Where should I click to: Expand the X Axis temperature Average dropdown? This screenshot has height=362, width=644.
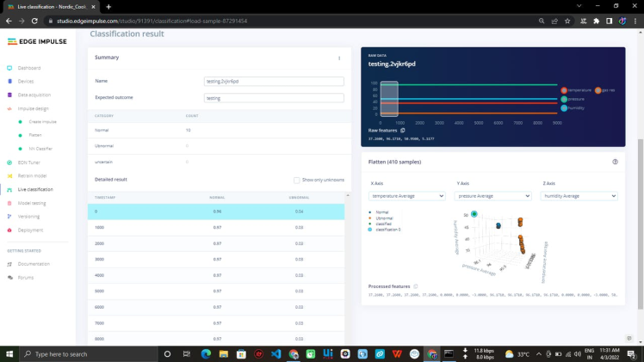[406, 196]
